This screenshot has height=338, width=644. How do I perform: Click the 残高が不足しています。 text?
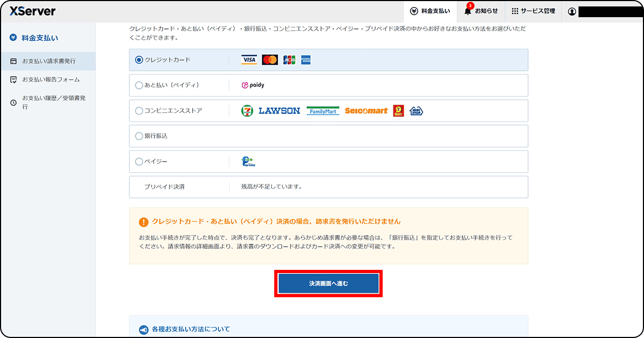pyautogui.click(x=273, y=187)
